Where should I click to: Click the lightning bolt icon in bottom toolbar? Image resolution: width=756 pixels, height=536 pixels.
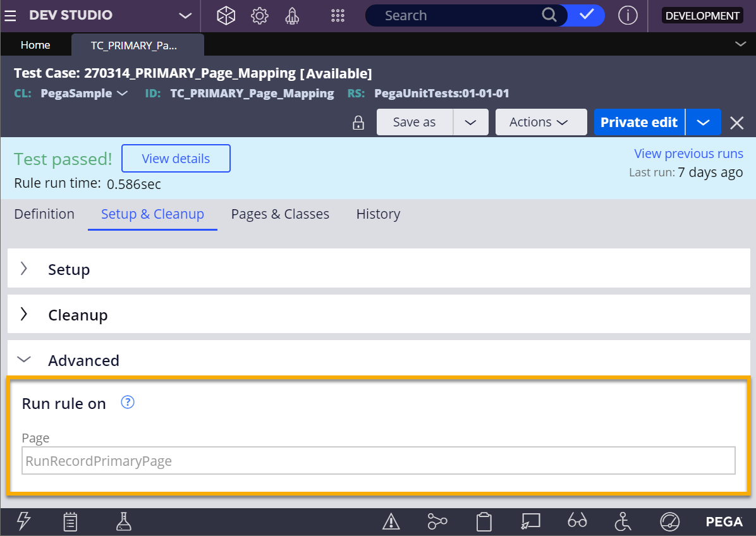click(x=23, y=521)
